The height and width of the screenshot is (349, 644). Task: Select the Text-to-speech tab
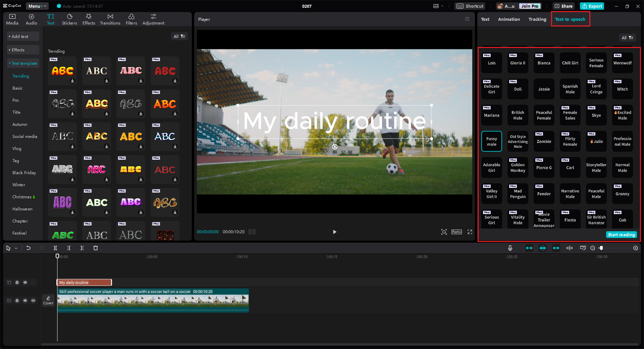coord(570,19)
